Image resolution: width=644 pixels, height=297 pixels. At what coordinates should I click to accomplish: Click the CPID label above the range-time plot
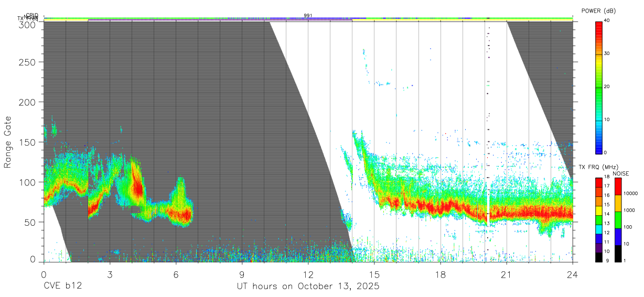tap(32, 15)
